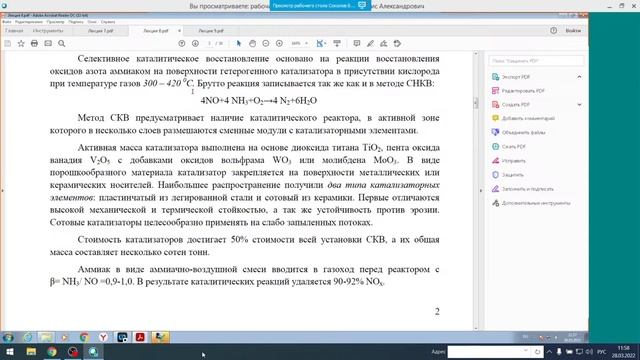This screenshot has width=640, height=360.
Task: Open the Экспорт PDF tool
Action: point(516,77)
